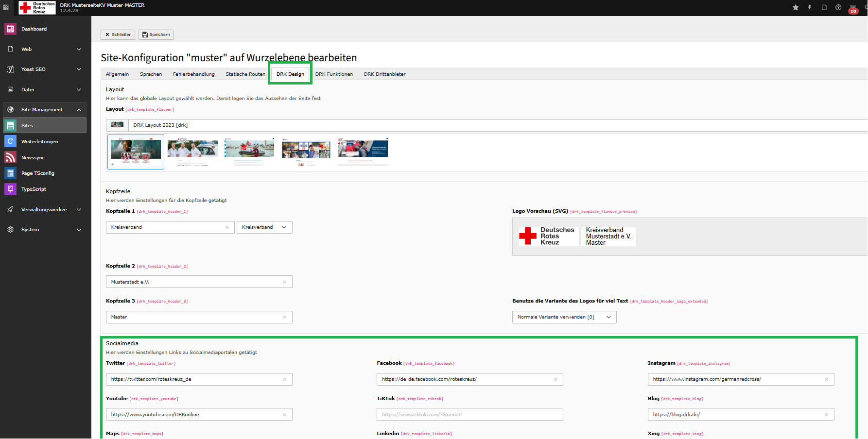
Task: Open the Page TSconfig module icon
Action: tap(10, 173)
